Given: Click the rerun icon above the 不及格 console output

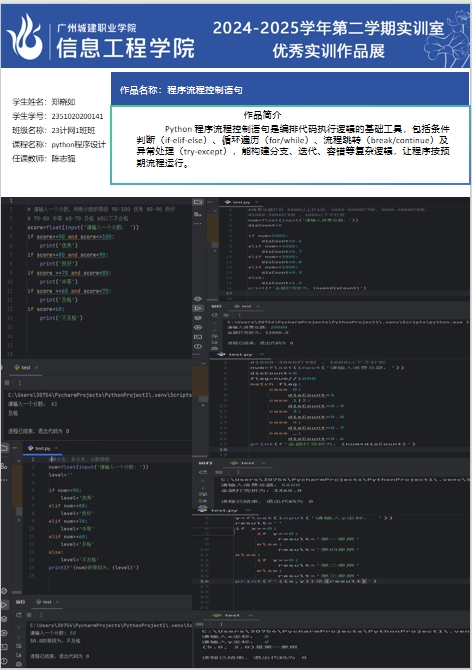Looking at the screenshot, I should pyautogui.click(x=19, y=615).
